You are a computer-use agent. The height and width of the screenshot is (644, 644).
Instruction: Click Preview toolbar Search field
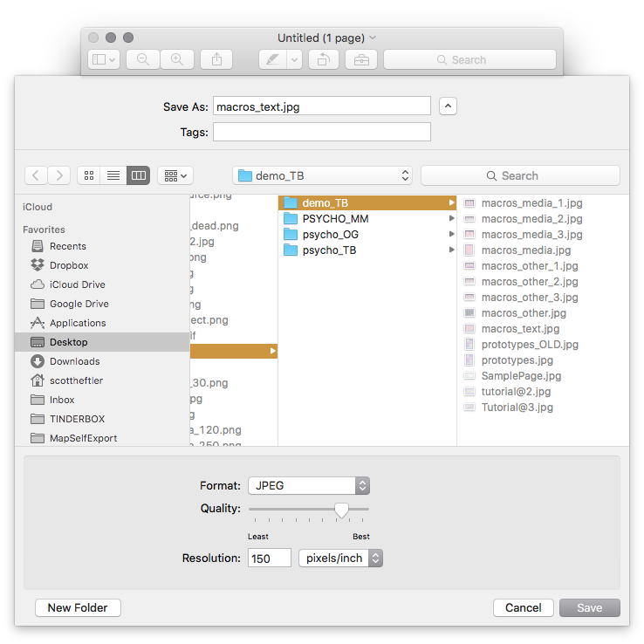point(469,60)
